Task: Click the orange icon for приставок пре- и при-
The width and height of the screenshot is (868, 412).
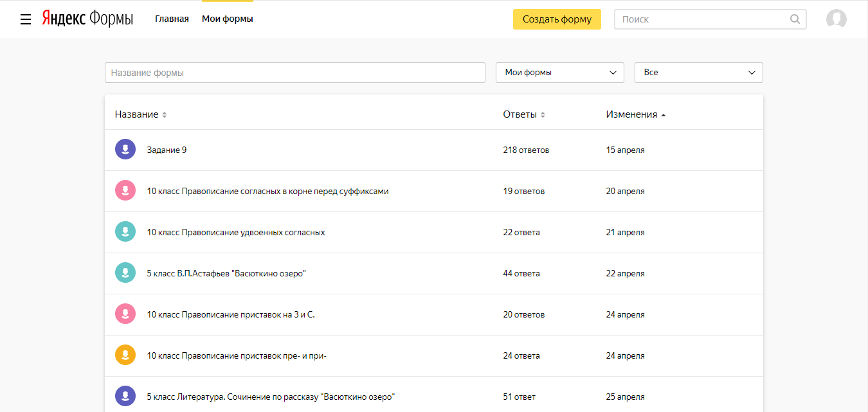Action: pyautogui.click(x=125, y=355)
